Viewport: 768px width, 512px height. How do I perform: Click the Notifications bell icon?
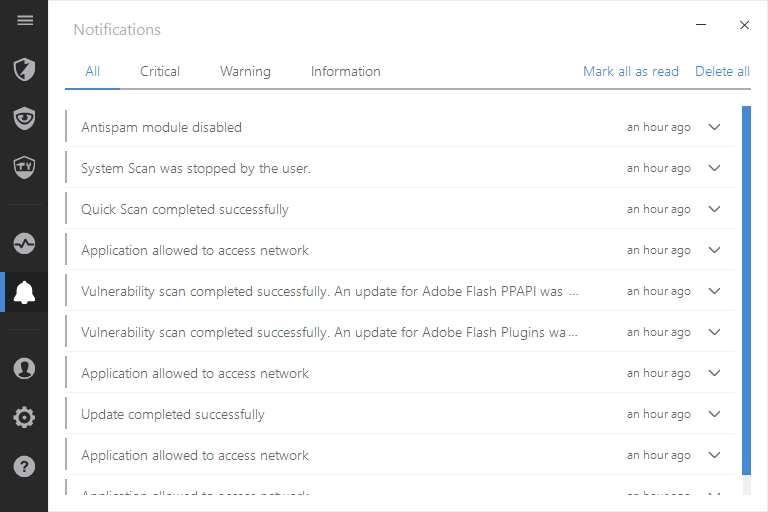tap(25, 292)
